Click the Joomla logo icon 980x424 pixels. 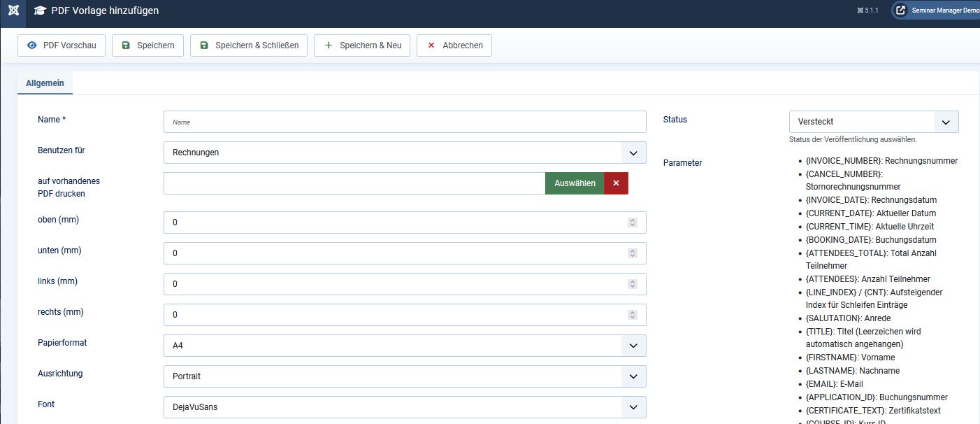13,11
